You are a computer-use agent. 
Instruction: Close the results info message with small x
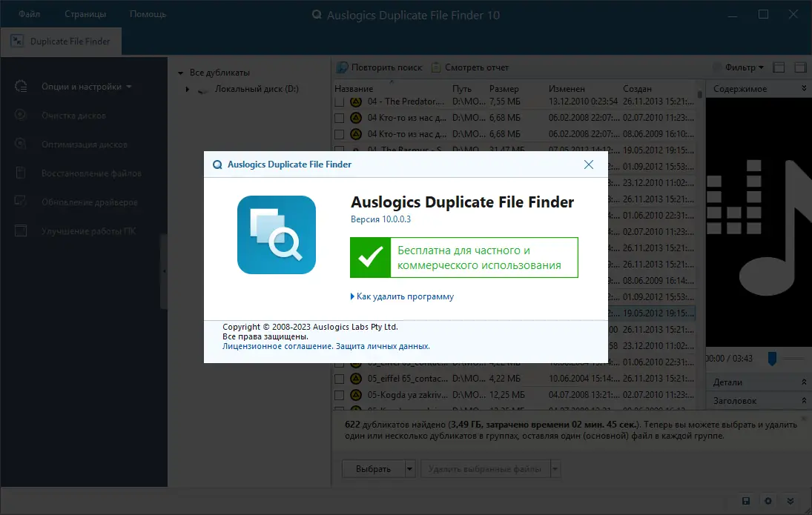click(804, 418)
